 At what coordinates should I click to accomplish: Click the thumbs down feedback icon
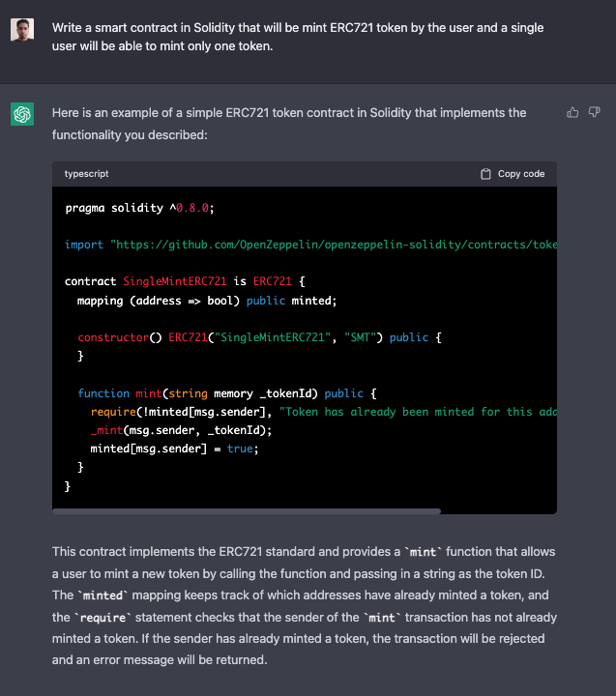click(x=594, y=113)
